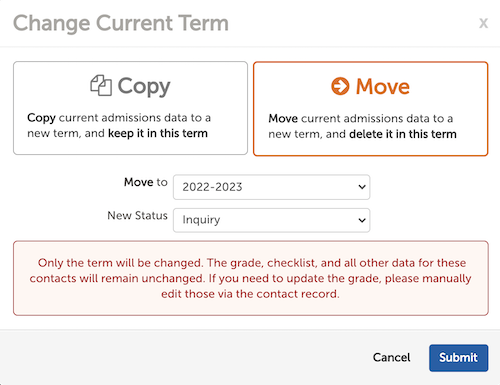Click the 'Copy current admissions data' description
The image size is (500, 385).
[119, 125]
